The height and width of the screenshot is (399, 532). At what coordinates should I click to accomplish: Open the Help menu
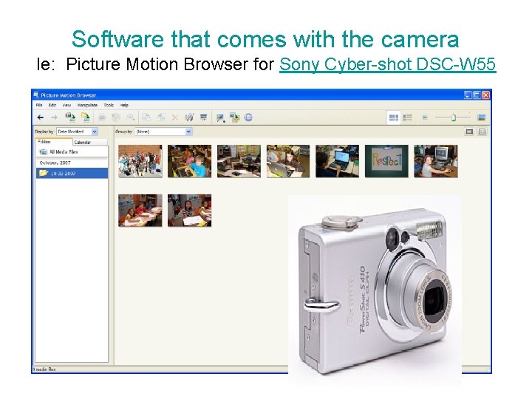tap(124, 105)
